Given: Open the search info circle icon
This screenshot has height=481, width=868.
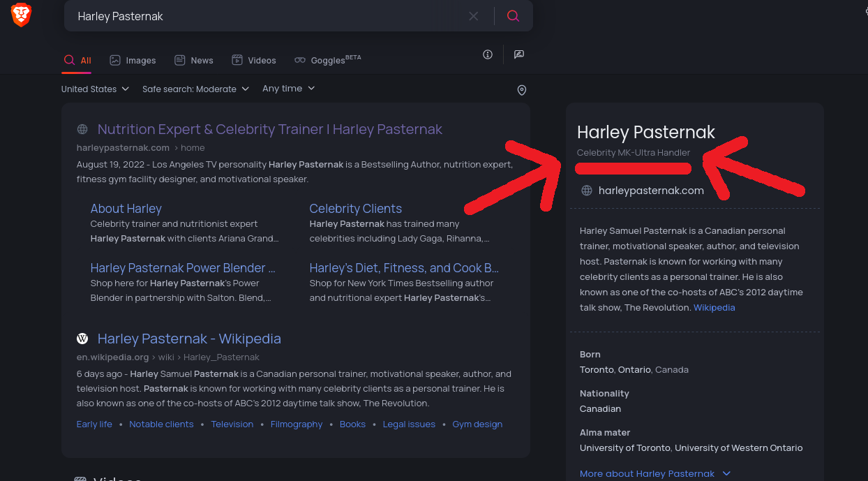Looking at the screenshot, I should (x=488, y=54).
